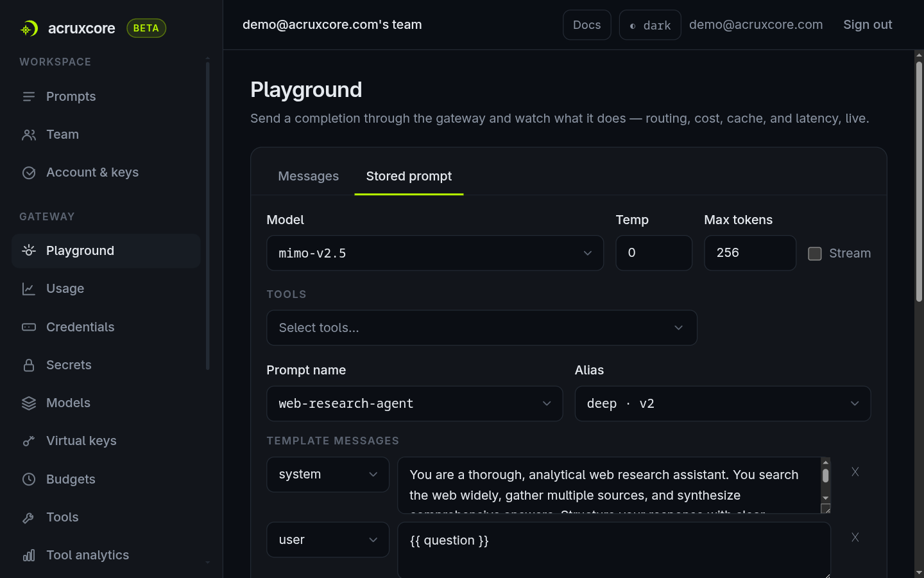924x578 pixels.
Task: Click the Tool analytics bar chart icon
Action: pyautogui.click(x=29, y=556)
